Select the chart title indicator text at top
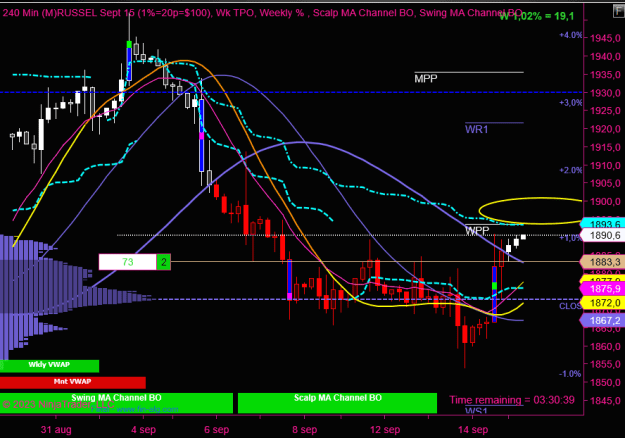The image size is (625, 438). tap(262, 13)
